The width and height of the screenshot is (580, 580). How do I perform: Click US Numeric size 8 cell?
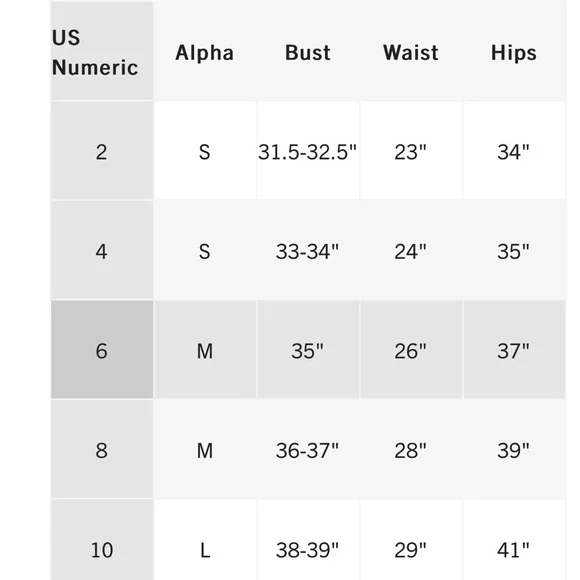[102, 449]
